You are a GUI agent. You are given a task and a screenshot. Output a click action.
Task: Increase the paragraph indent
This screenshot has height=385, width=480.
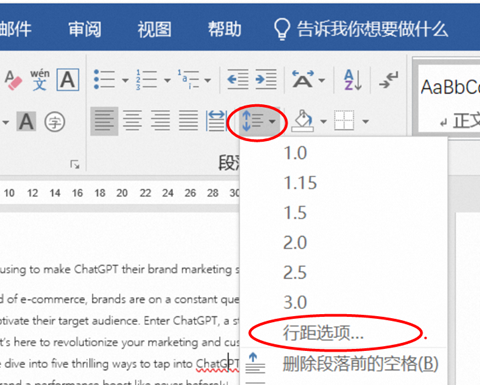click(266, 79)
